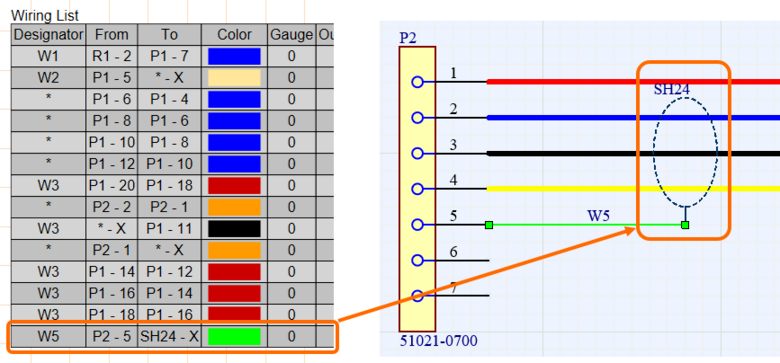Click red swatch in P1 - 20 row
Image resolution: width=780 pixels, height=363 pixels.
point(234,185)
